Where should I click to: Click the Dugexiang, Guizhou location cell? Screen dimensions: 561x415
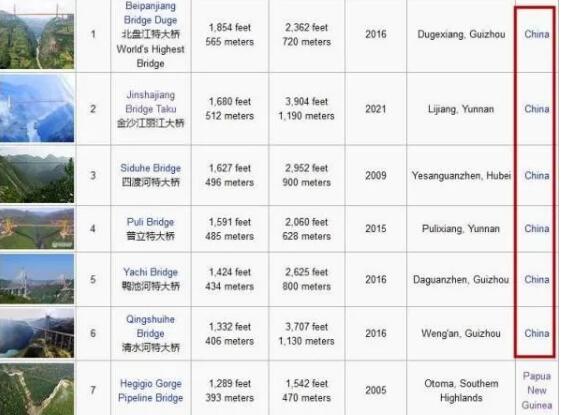pos(461,34)
